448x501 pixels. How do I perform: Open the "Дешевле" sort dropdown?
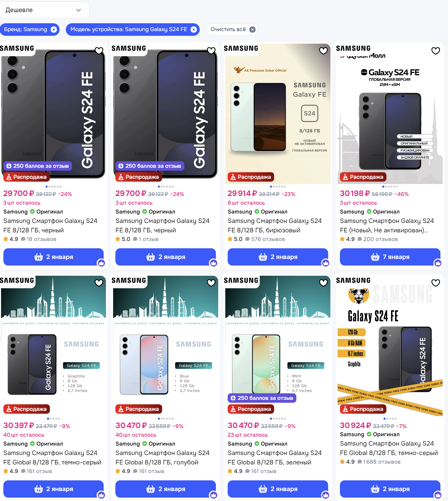coord(44,10)
